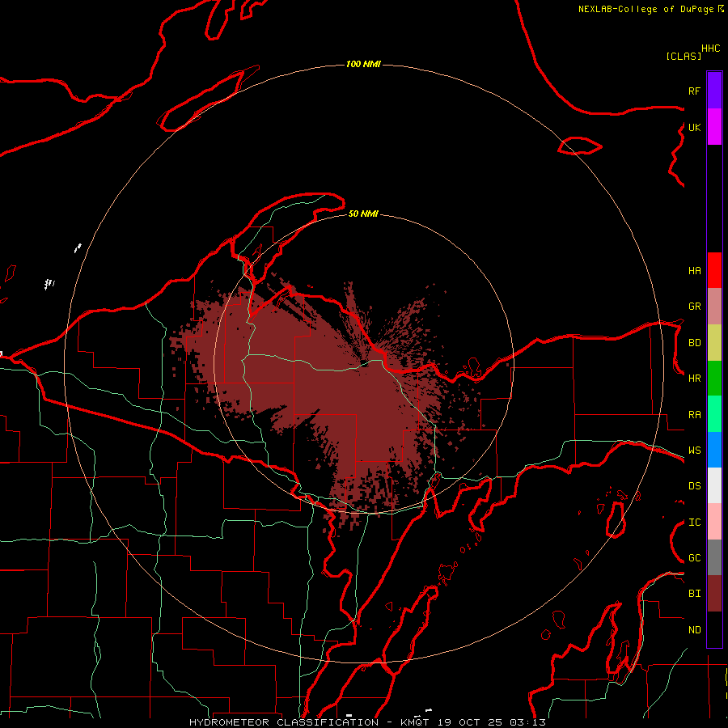Image resolution: width=728 pixels, height=728 pixels.
Task: Click the KMQT station identifier
Action: point(415,722)
